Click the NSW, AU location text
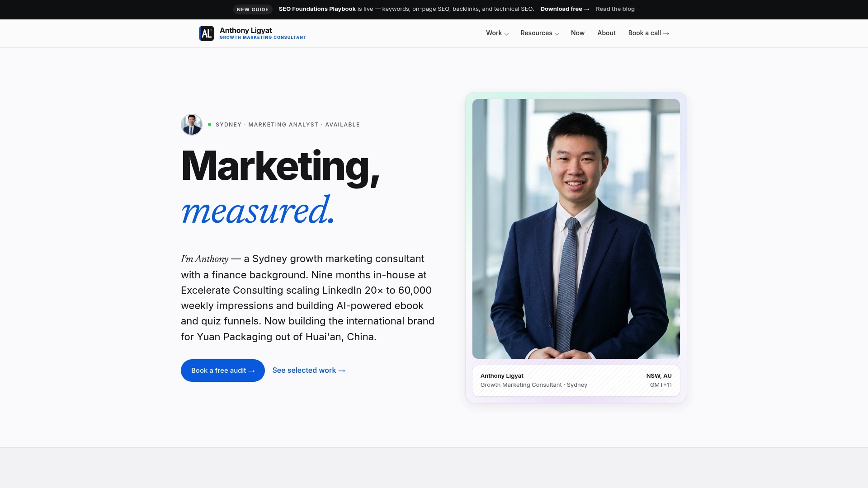 659,376
